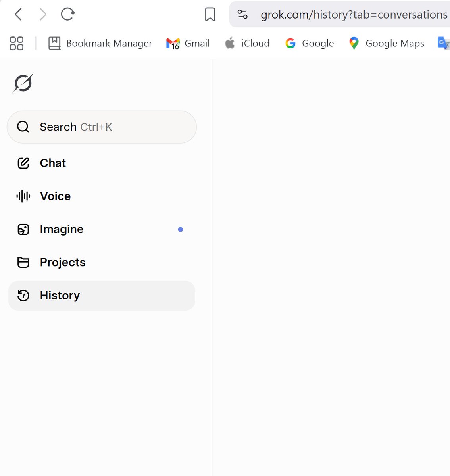Open the apps grid icon in bookmarks bar
Image resolution: width=450 pixels, height=476 pixels.
(16, 43)
